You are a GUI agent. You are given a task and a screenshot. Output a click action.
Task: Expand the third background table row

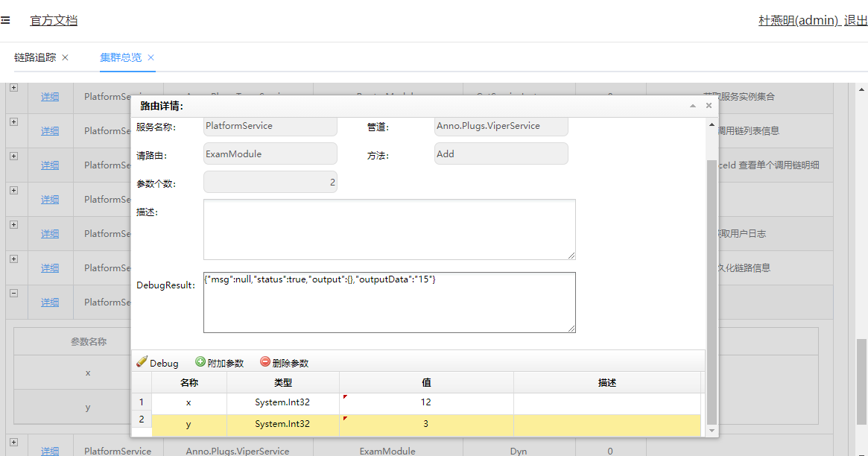(14, 156)
